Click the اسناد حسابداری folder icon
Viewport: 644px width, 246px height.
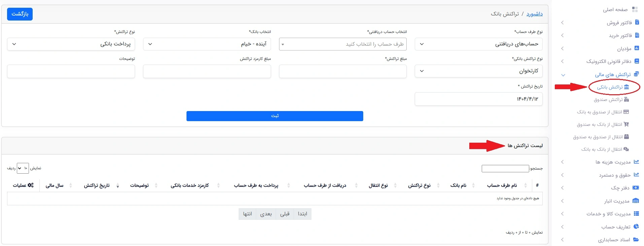click(x=636, y=239)
